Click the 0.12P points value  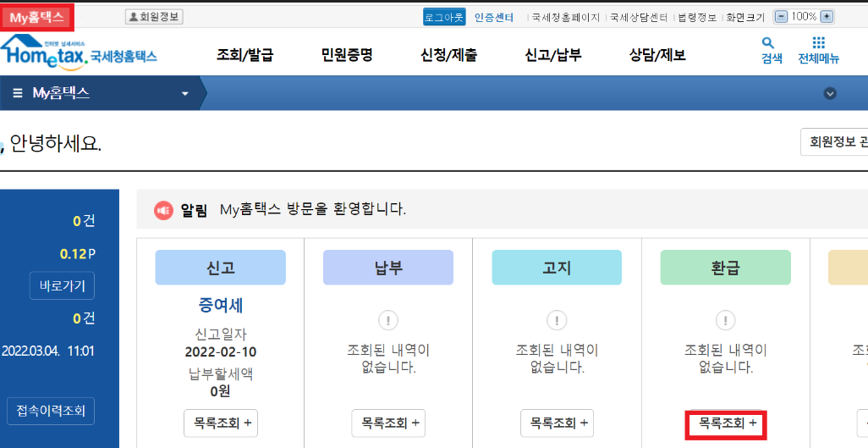78,254
